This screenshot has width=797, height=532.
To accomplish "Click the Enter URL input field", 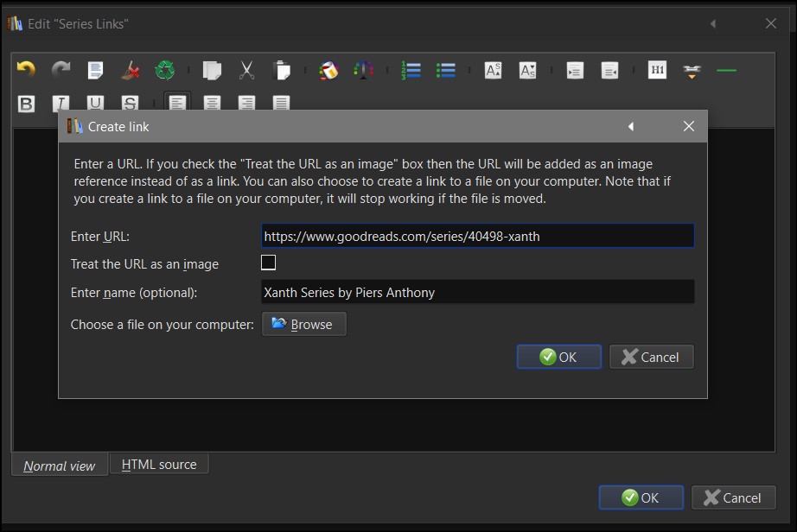I will (x=478, y=236).
